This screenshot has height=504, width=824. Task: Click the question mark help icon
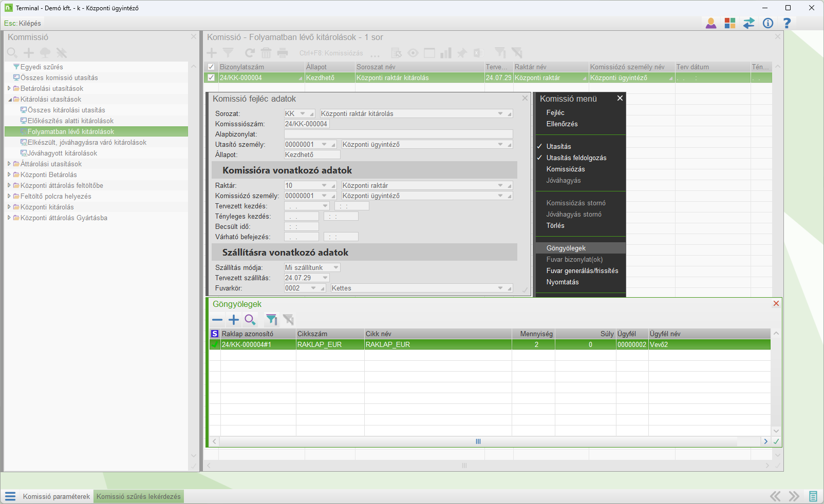click(786, 23)
